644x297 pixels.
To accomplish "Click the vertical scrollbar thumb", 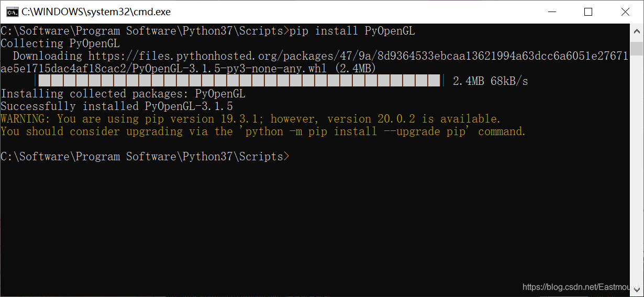I will 636,49.
